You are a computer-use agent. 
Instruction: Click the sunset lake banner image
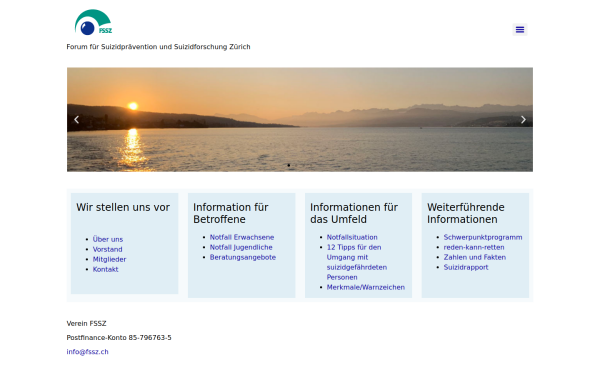coord(300,119)
